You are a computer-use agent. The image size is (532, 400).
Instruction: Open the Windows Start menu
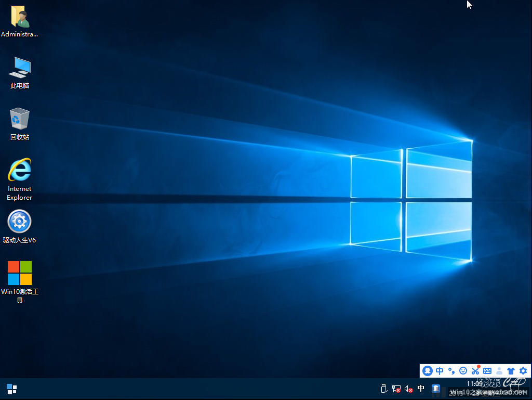tap(12, 389)
